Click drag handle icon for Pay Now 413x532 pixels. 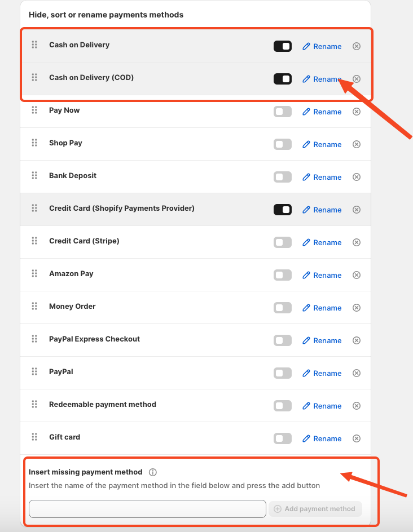(x=34, y=110)
